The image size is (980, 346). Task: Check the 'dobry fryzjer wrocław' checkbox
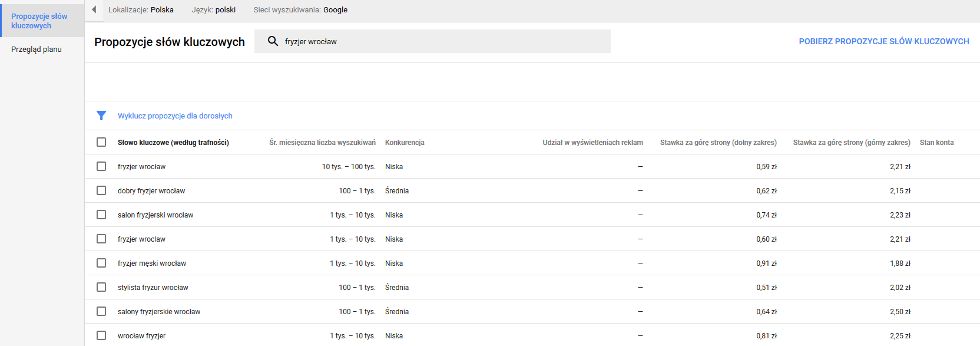[101, 190]
